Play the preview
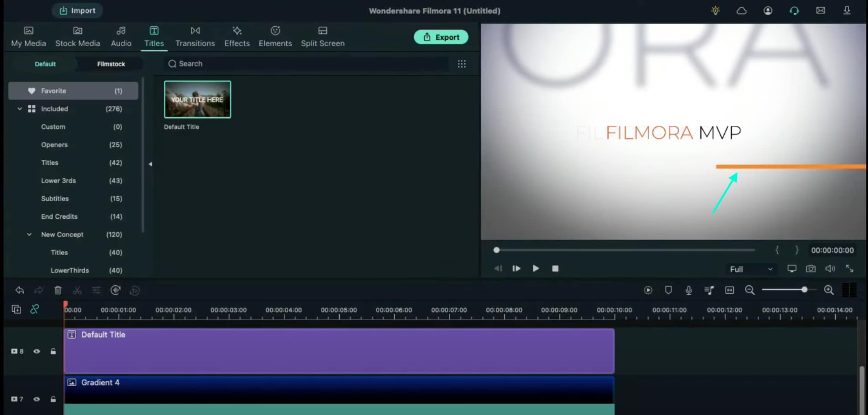 coord(535,268)
